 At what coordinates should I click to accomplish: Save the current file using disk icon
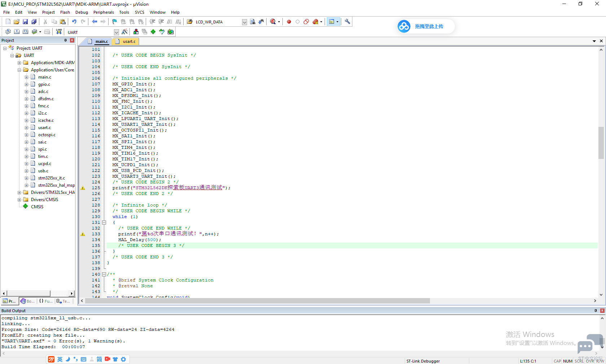pos(25,22)
